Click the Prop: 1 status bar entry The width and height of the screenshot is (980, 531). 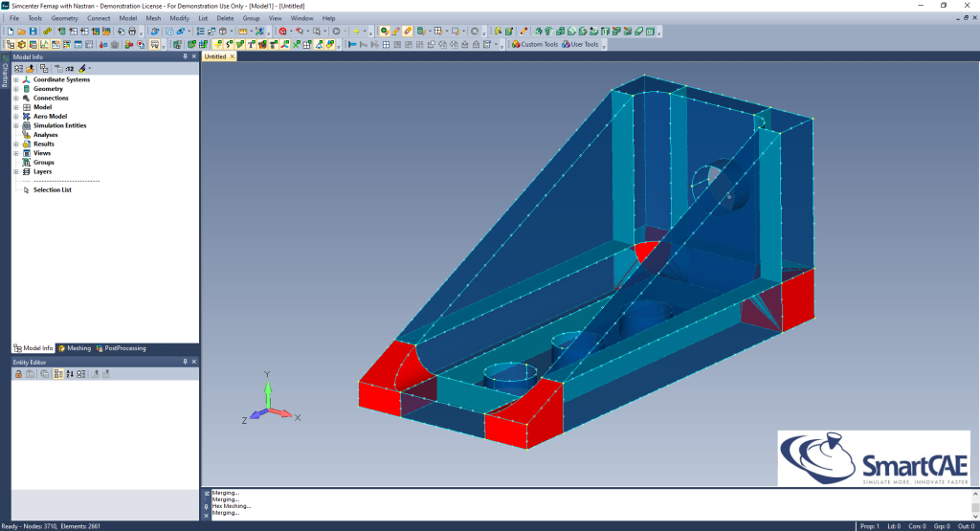[869, 526]
